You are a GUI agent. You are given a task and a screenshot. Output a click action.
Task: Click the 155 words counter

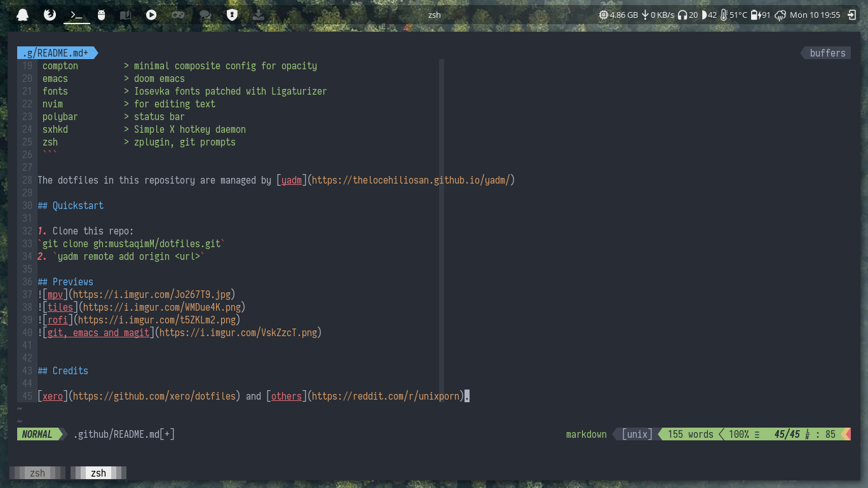click(x=691, y=434)
